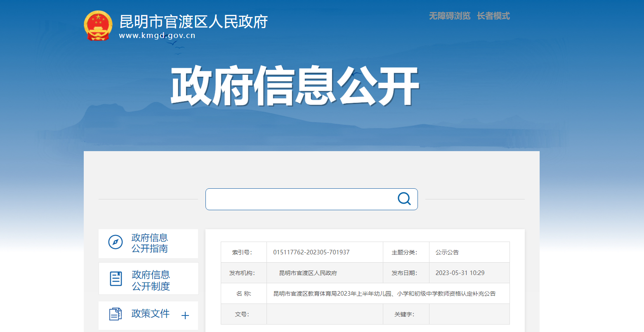Click the www.kmgd.gov.cn address text
The image size is (644, 332).
157,36
